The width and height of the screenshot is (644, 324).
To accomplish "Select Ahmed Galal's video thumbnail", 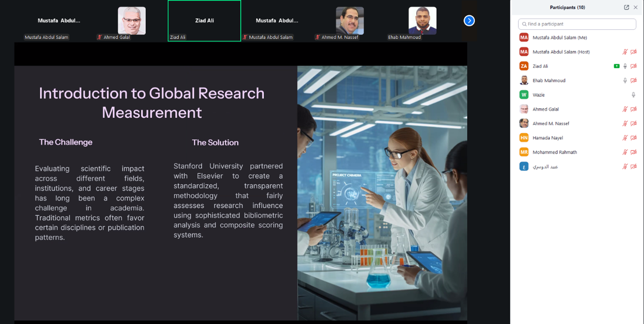I will [x=132, y=21].
